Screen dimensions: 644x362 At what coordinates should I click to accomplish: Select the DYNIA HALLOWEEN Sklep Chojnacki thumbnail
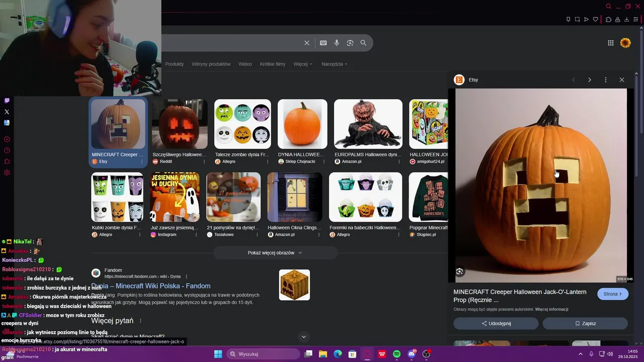pos(302,124)
